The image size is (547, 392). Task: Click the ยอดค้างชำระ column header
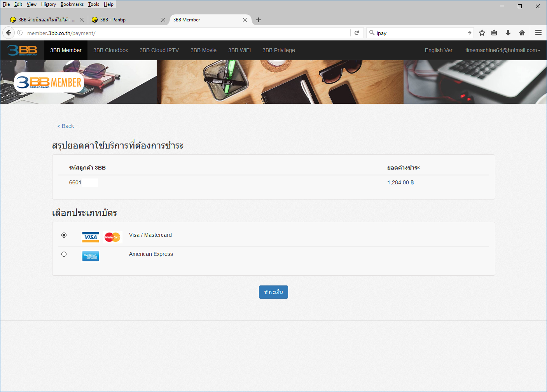pyautogui.click(x=404, y=168)
